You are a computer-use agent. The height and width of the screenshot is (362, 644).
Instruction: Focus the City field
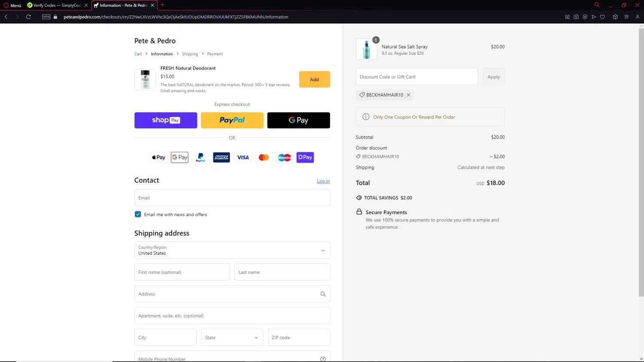point(165,338)
